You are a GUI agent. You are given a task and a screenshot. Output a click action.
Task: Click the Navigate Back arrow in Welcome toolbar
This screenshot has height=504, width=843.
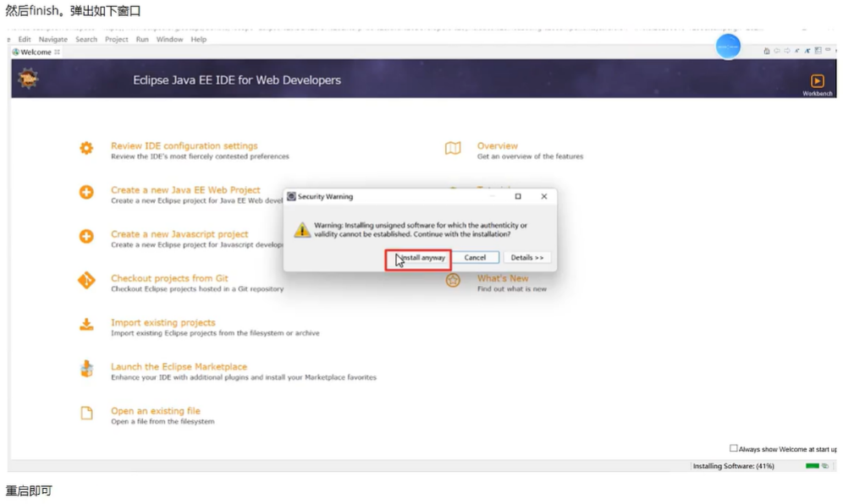[x=777, y=51]
